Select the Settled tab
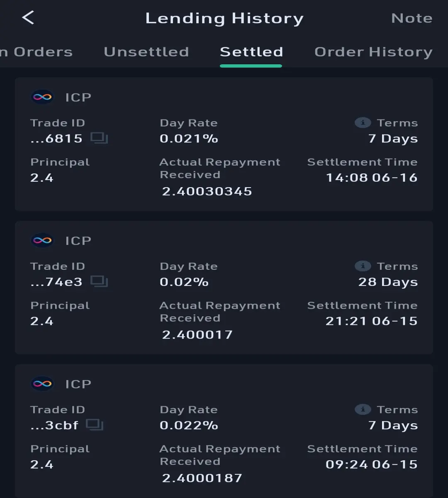Screen dimensions: 448x498 [251, 52]
